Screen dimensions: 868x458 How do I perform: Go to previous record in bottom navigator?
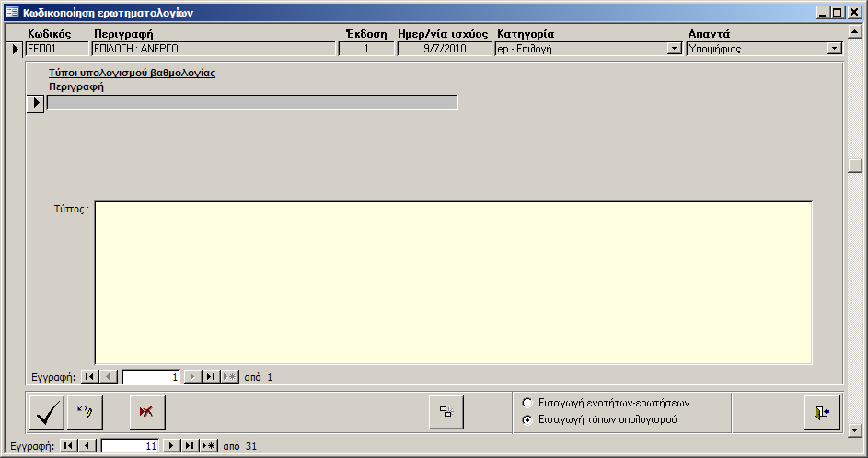[x=87, y=446]
